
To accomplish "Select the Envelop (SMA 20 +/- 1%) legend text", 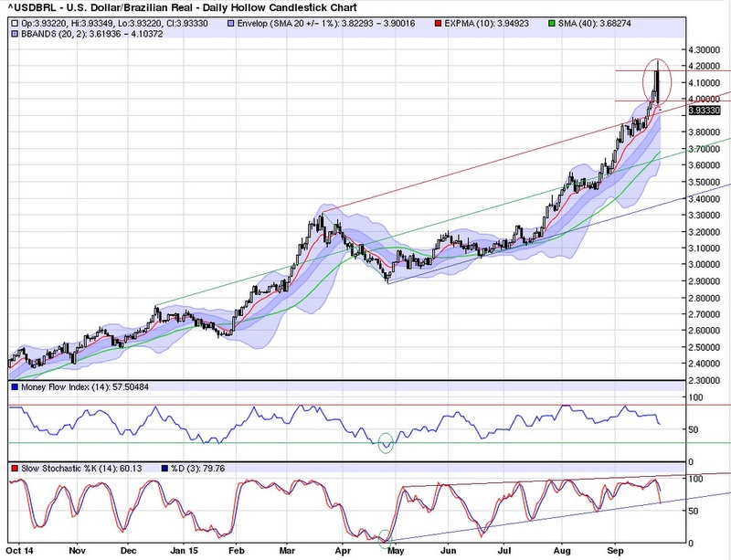I will click(x=326, y=24).
